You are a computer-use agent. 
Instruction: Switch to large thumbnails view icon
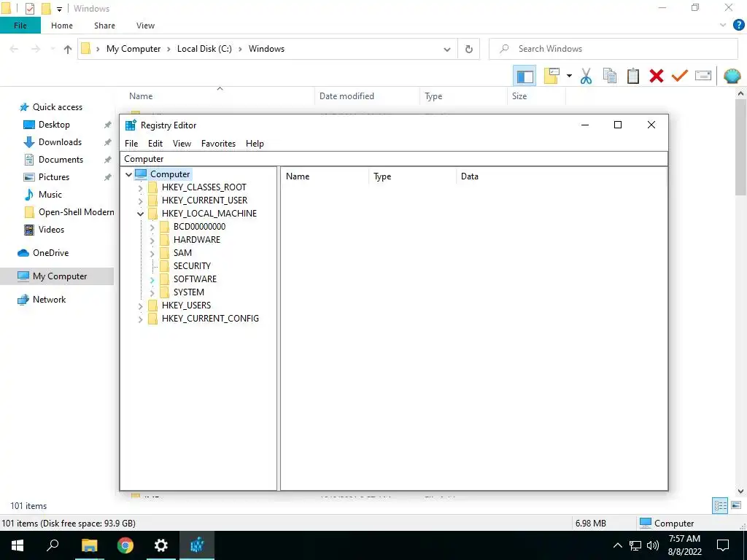736,505
